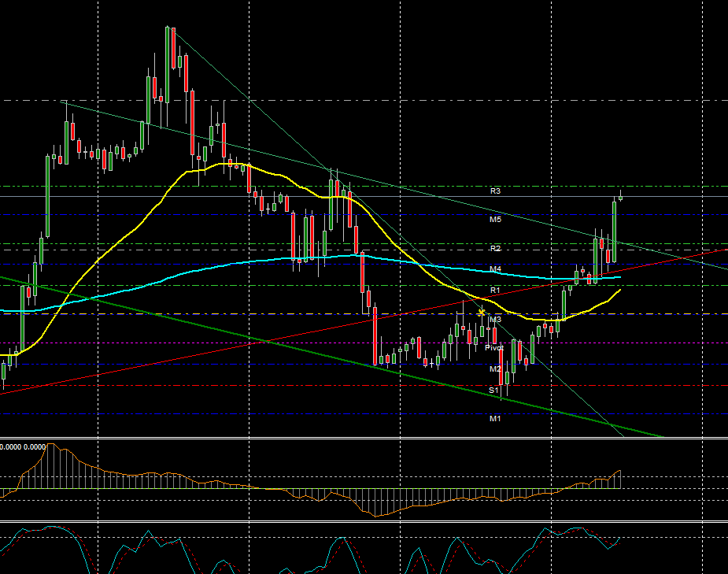Select the yellow X marker near M3
The image size is (728, 574).
pyautogui.click(x=482, y=313)
